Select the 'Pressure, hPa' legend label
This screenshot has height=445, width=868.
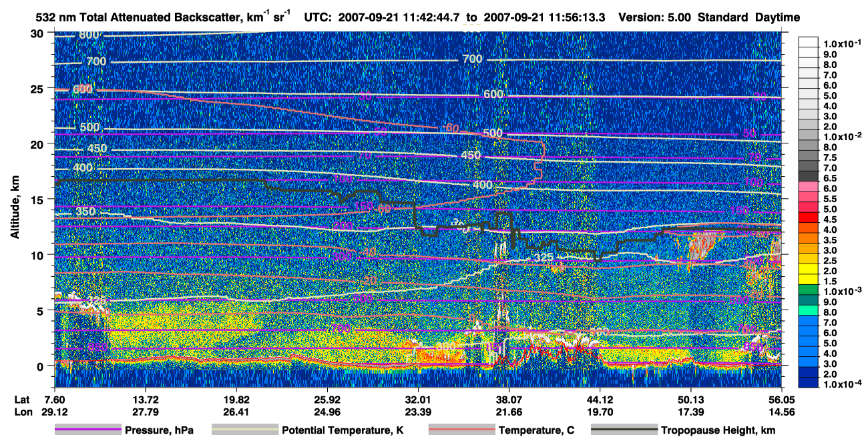click(160, 430)
